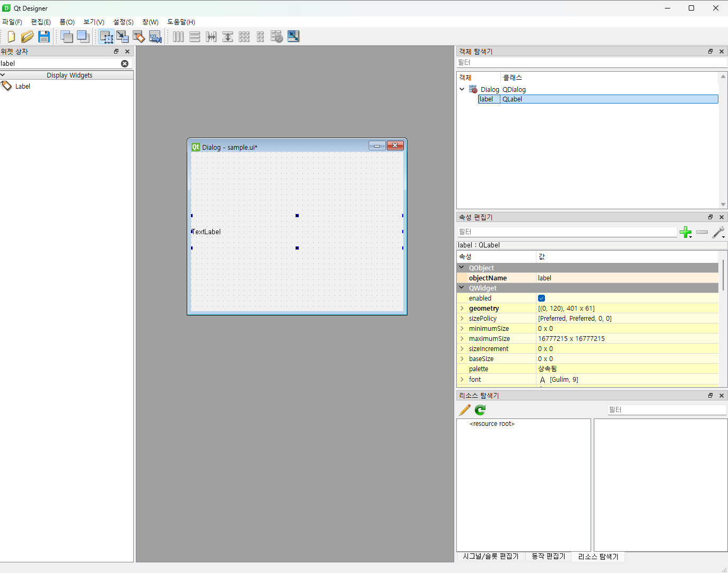Adjust size toolbar icon
The height and width of the screenshot is (573, 728).
(293, 36)
